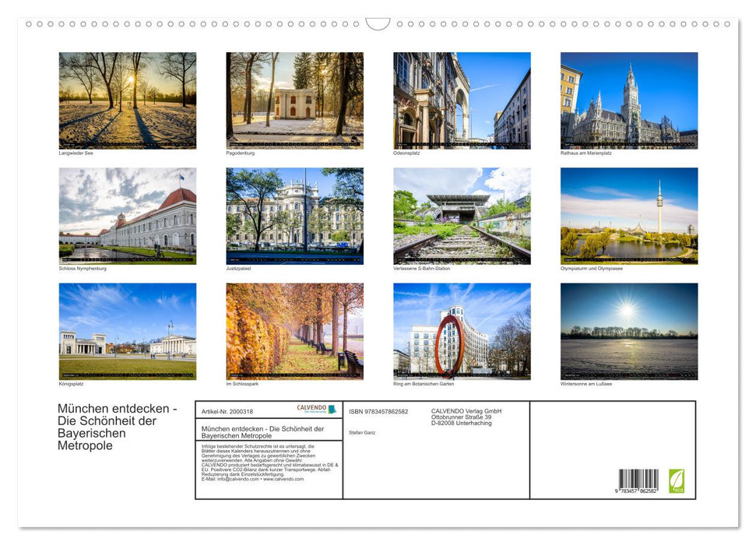
Task: Select the Olympiaturm und Olympiasee image
Action: click(x=629, y=215)
